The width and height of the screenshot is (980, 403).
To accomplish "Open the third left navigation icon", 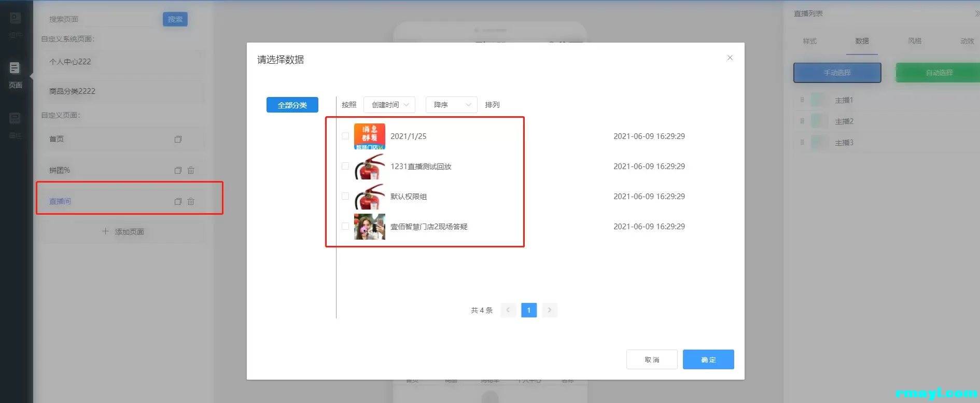I will click(15, 126).
